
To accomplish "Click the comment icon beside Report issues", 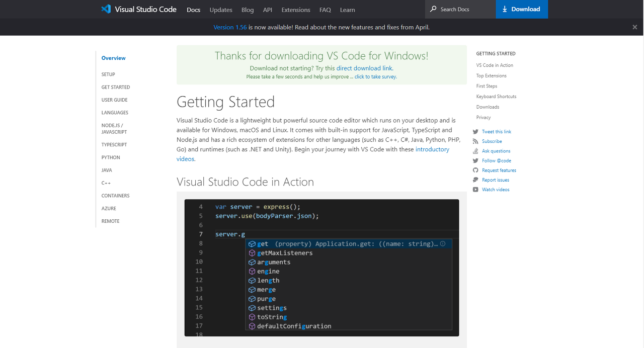I will click(475, 180).
